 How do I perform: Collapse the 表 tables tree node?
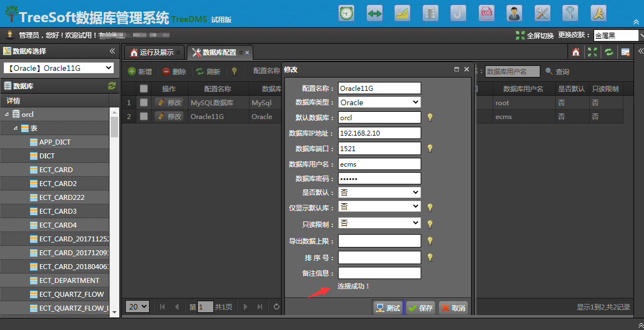pyautogui.click(x=15, y=128)
